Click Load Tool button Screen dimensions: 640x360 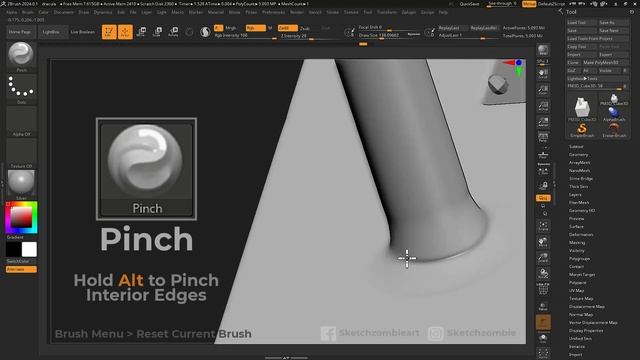tap(582, 22)
